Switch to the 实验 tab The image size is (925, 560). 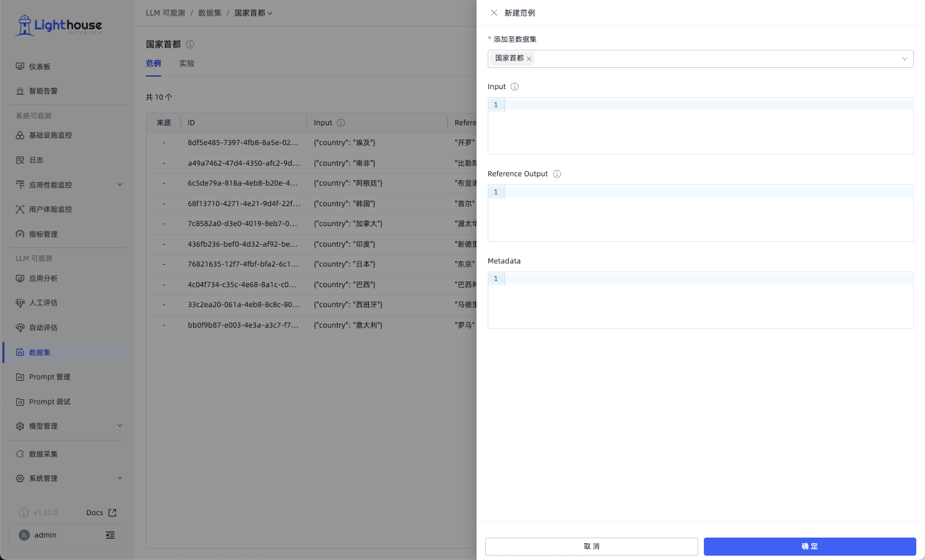coord(187,64)
